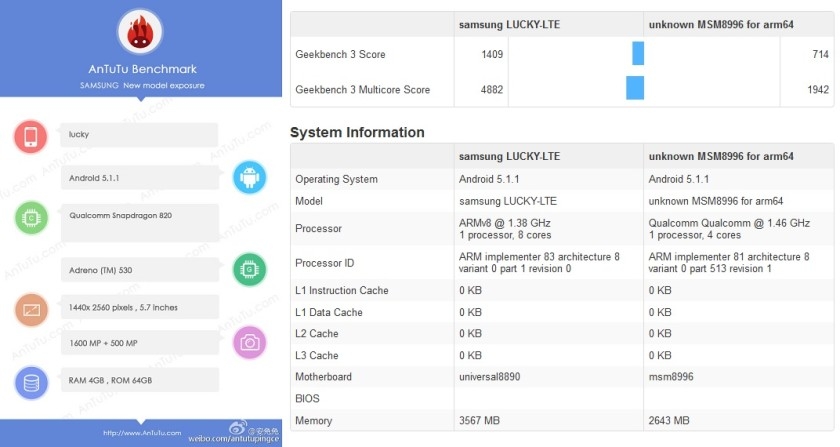
Task: Click 'ARM implementer 83 architecture 8' cell
Action: 539,257
